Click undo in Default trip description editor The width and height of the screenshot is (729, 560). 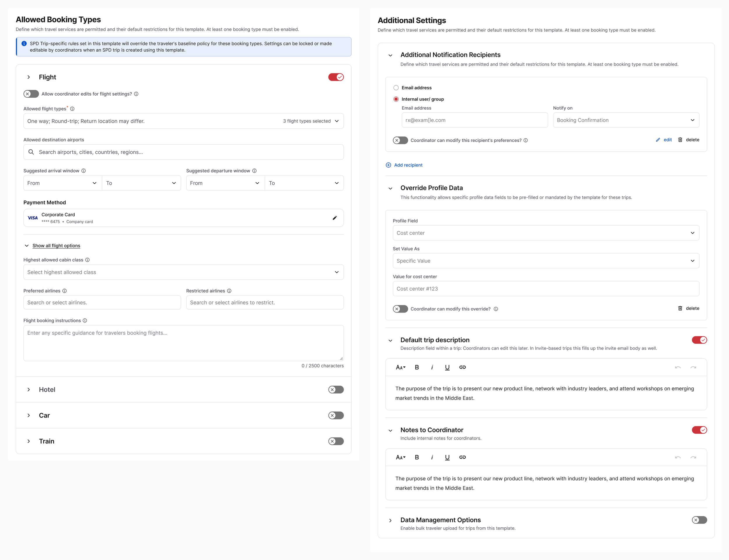tap(678, 367)
